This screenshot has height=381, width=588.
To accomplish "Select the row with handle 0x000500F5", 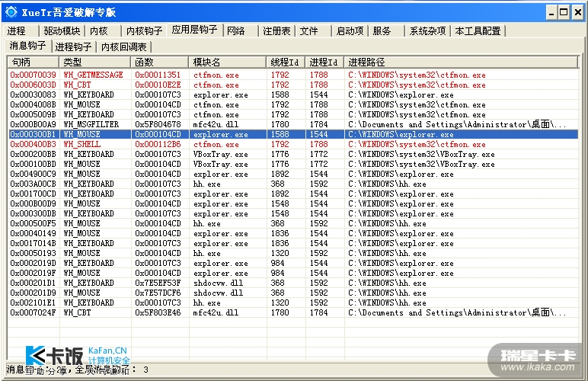I will tap(292, 223).
